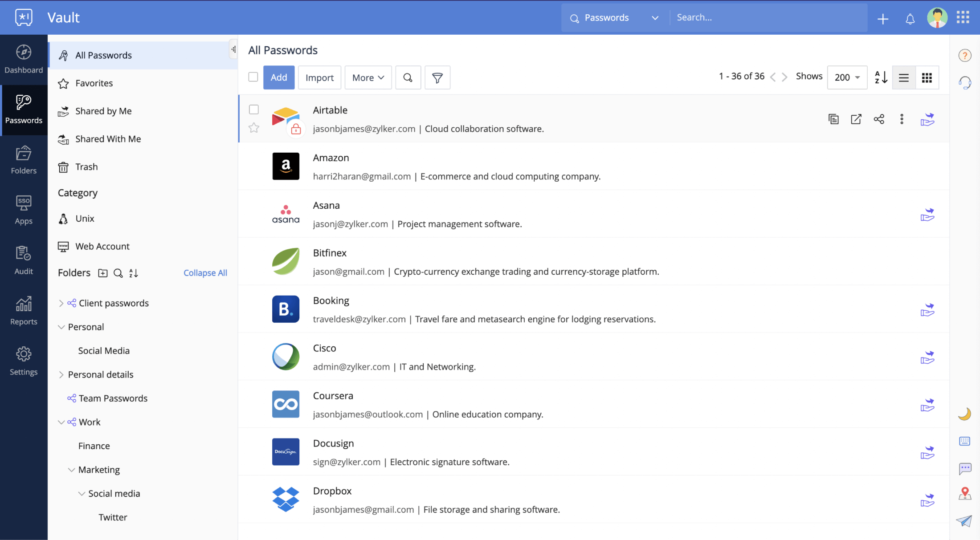Image resolution: width=980 pixels, height=540 pixels.
Task: Search folders magnifier icon
Action: 118,273
